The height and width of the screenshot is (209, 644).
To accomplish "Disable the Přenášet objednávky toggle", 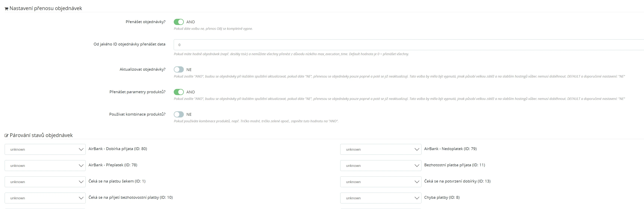I will pos(179,22).
